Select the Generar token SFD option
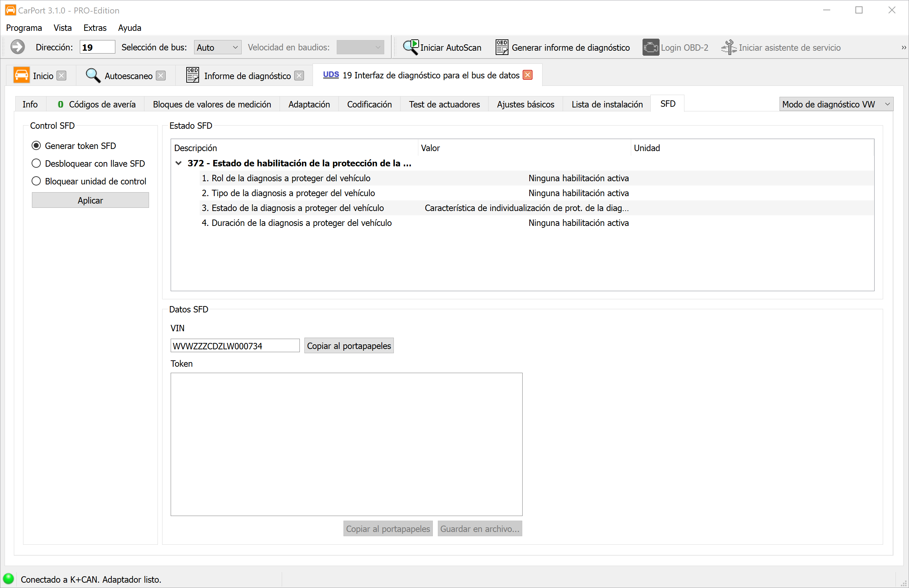909x588 pixels. pos(36,146)
